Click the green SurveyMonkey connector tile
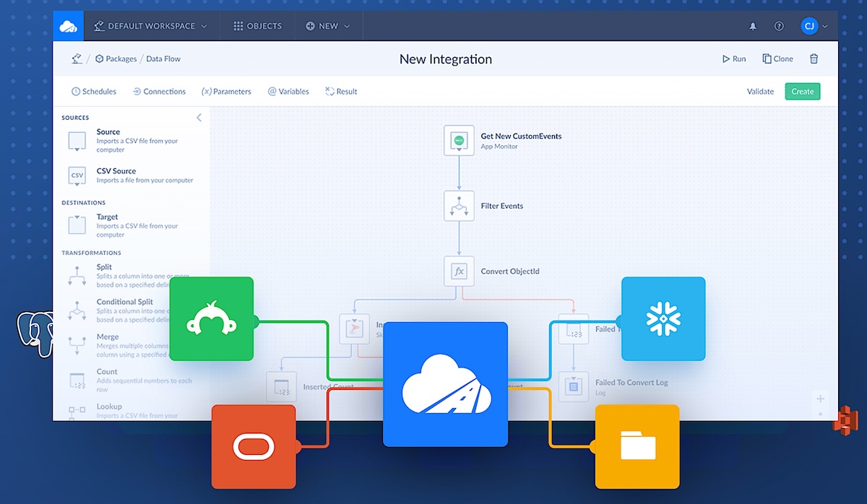The image size is (867, 504). pos(212,318)
